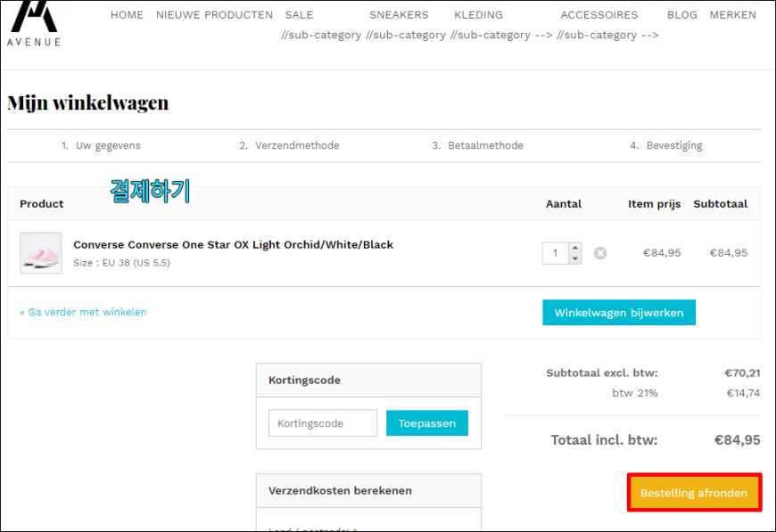Click the btw 21% value €14,74

point(743,393)
